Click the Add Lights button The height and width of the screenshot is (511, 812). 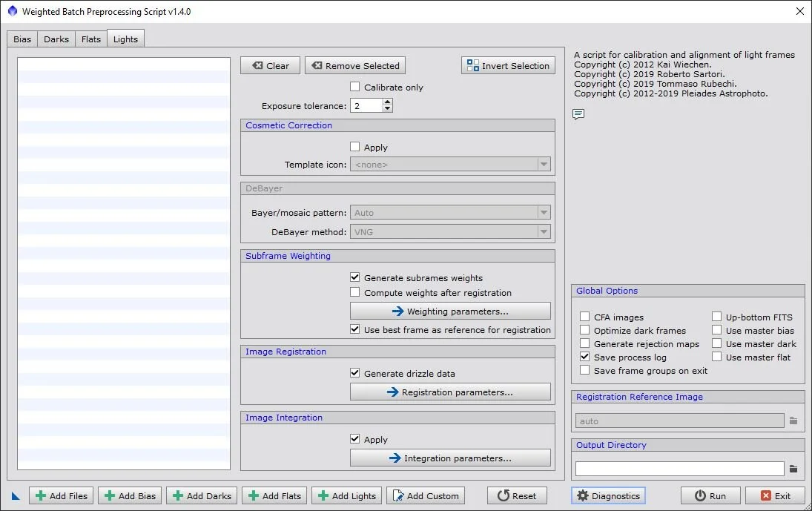coord(347,496)
